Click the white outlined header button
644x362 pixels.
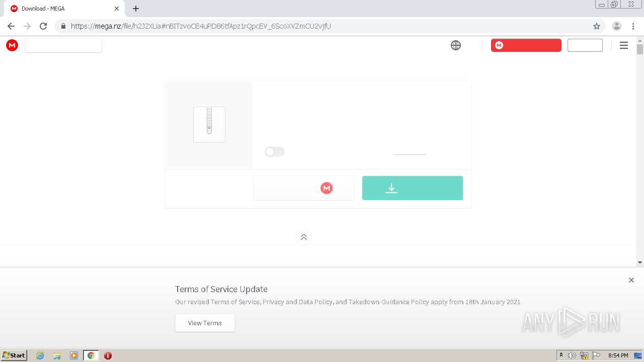click(x=585, y=45)
